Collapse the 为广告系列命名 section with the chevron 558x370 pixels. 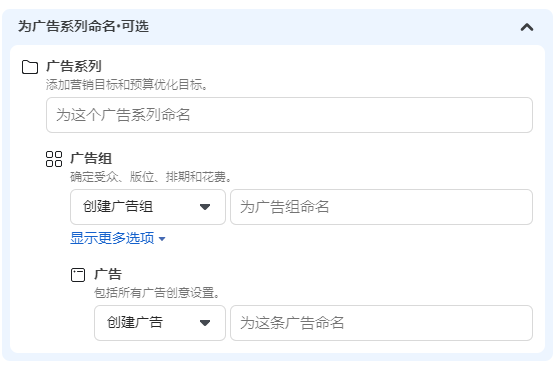pos(527,27)
